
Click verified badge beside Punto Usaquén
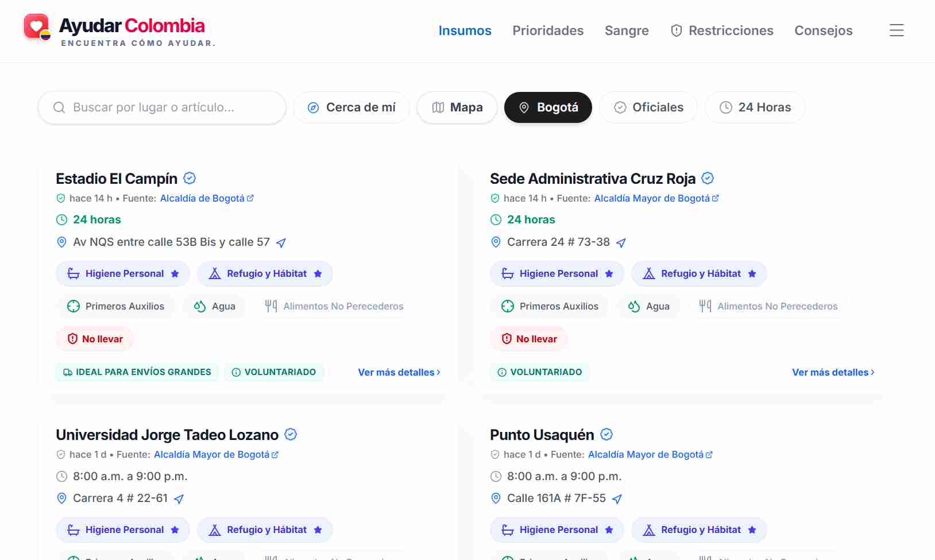(606, 435)
